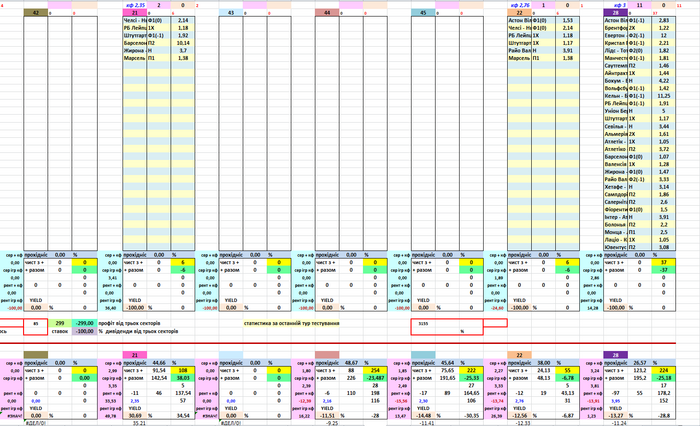The width and height of the screenshot is (700, 426).
Task: Select the 'Райо Вал' cell in sector 22
Action: tap(520, 50)
